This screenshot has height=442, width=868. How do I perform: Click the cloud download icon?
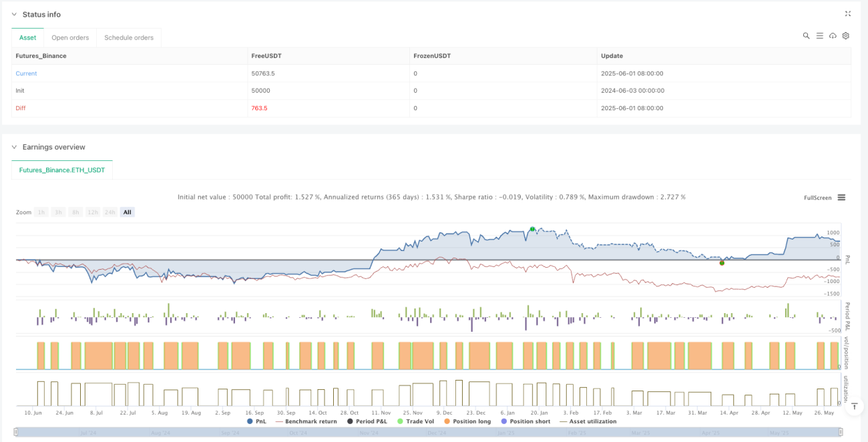[x=833, y=36]
